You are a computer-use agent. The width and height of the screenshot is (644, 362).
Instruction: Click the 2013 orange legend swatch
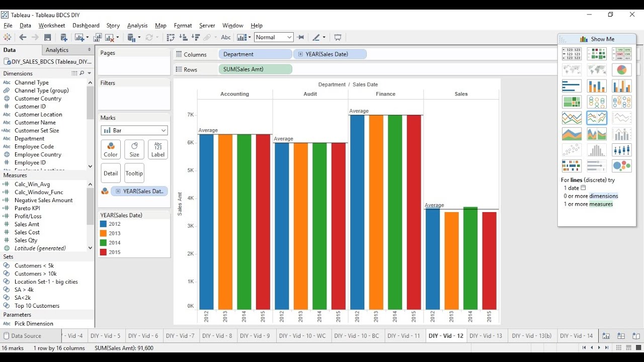pyautogui.click(x=104, y=233)
